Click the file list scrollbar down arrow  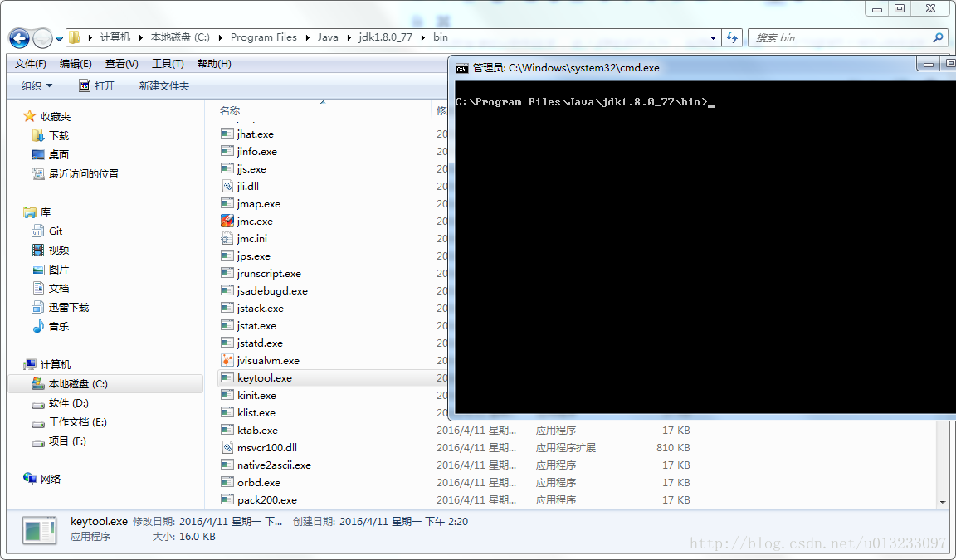click(944, 502)
